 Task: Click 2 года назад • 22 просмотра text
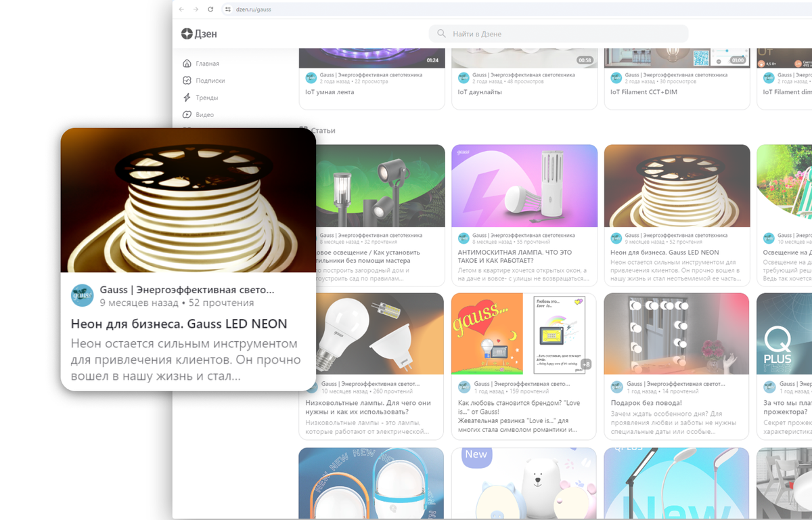click(353, 82)
